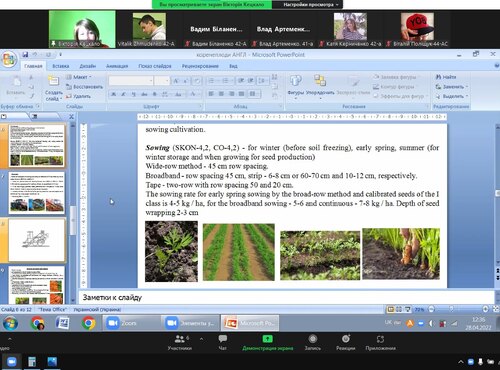The height and width of the screenshot is (370, 500).
Task: Expand participants caret arrow in Zoom
Action: 201,339
